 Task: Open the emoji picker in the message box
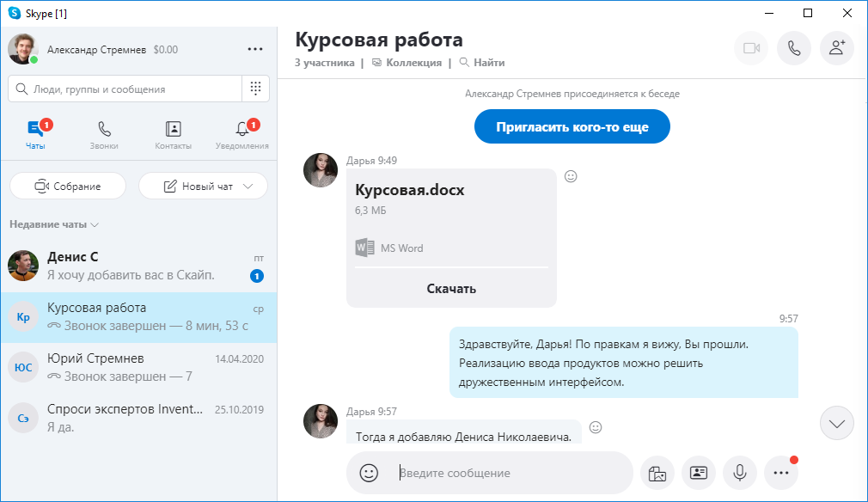[369, 473]
